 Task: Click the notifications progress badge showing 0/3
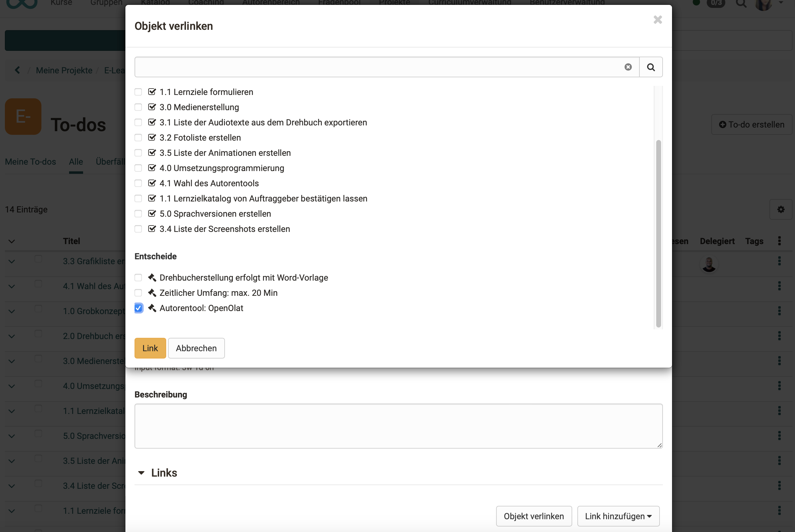tap(716, 3)
